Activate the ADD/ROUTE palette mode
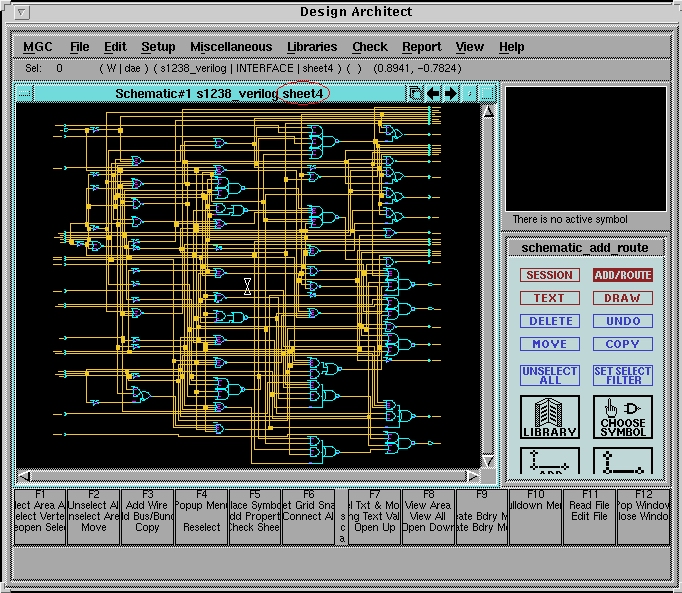This screenshot has width=682, height=593. 622,275
